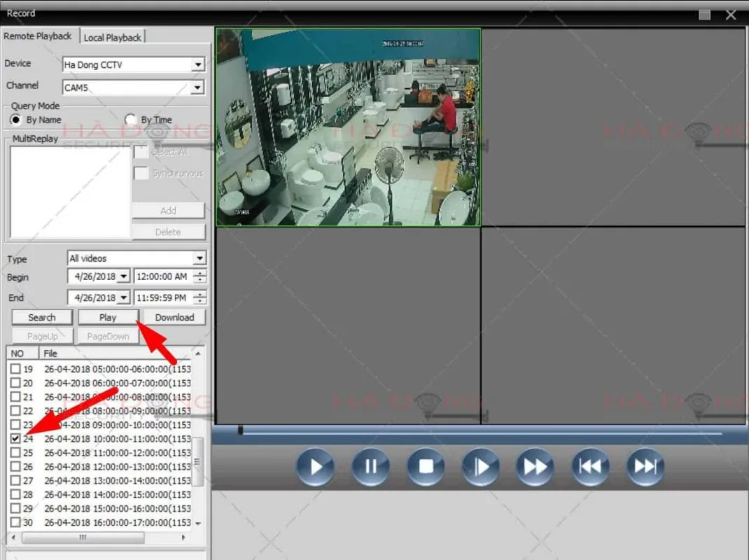This screenshot has width=749, height=560.
Task: Uncheck recording number 24 in the file list
Action: pos(15,438)
